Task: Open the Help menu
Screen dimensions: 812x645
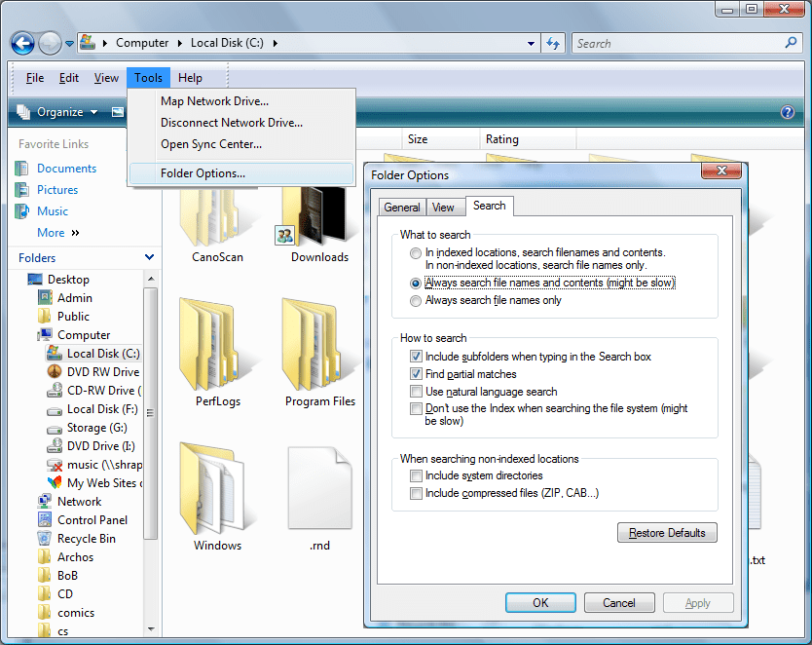Action: (x=190, y=78)
